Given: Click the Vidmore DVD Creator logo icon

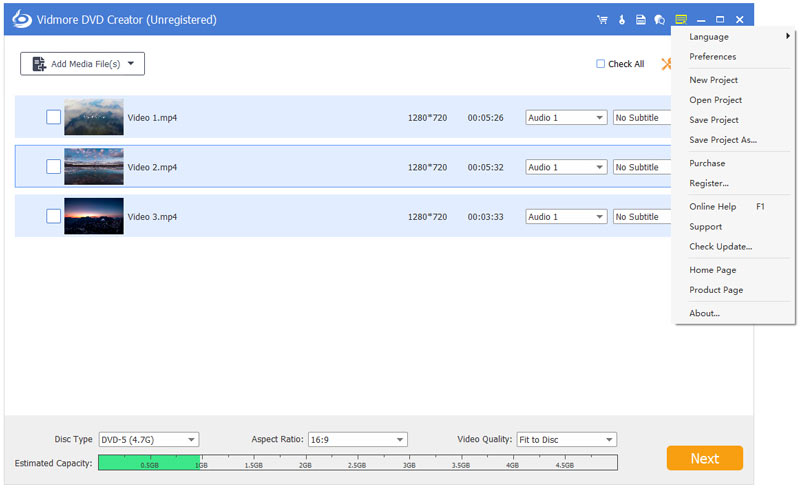Looking at the screenshot, I should (17, 19).
